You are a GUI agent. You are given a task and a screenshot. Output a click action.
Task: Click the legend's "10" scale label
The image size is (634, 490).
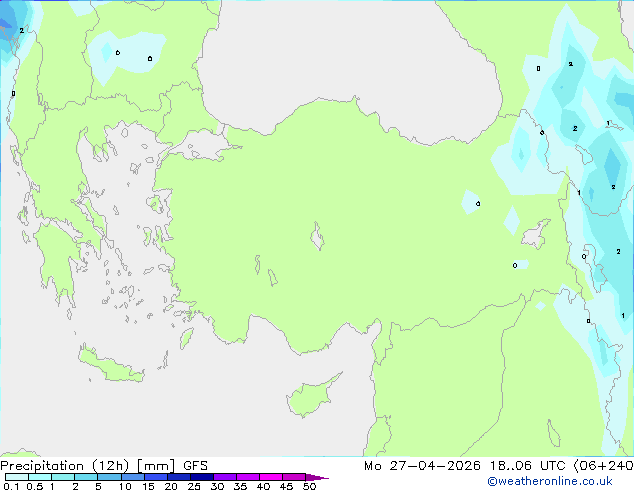(x=125, y=486)
